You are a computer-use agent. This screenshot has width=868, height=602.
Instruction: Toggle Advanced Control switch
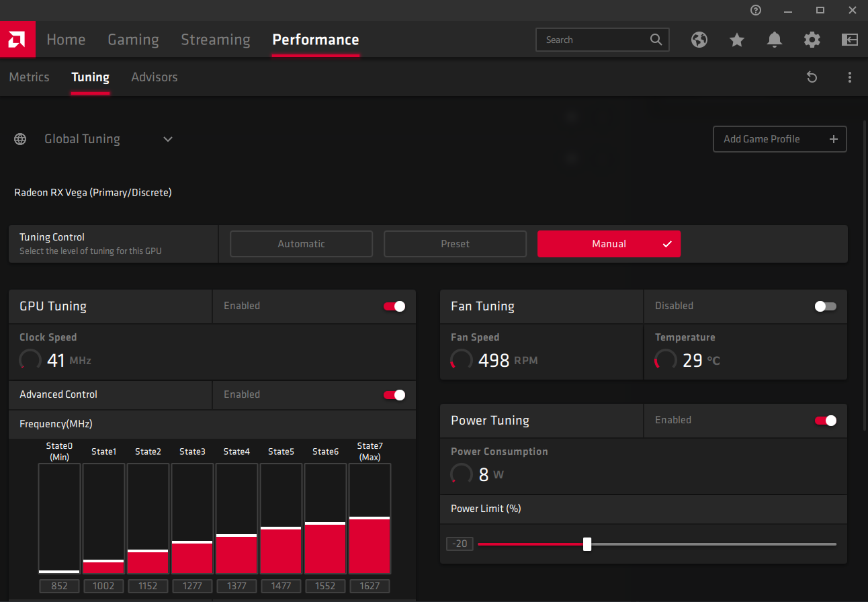pos(394,395)
